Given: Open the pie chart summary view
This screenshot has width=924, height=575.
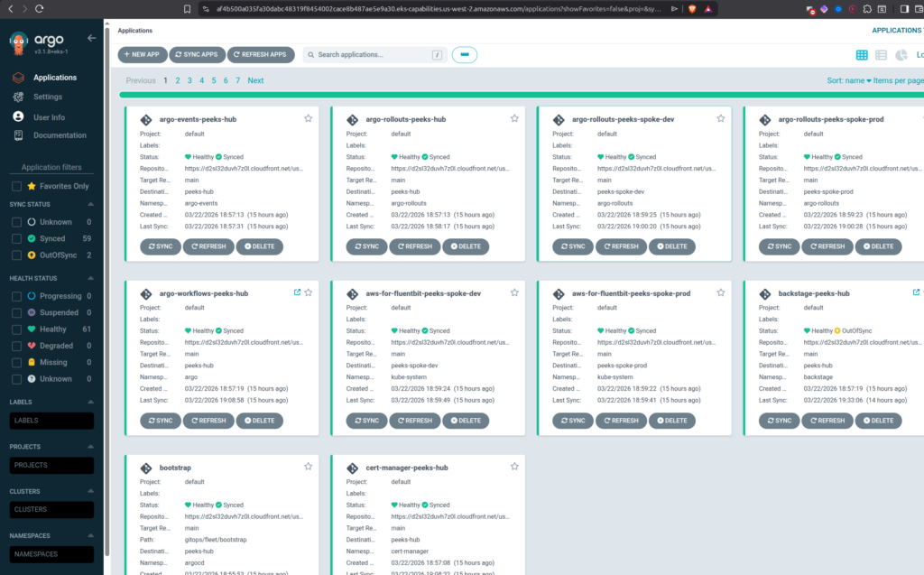Looking at the screenshot, I should (x=901, y=55).
